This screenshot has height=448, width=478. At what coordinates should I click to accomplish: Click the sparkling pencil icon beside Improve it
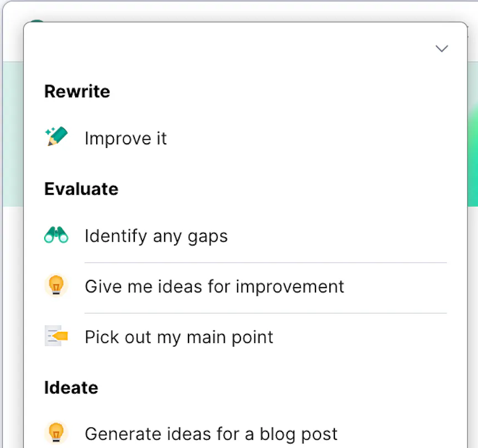coord(56,137)
